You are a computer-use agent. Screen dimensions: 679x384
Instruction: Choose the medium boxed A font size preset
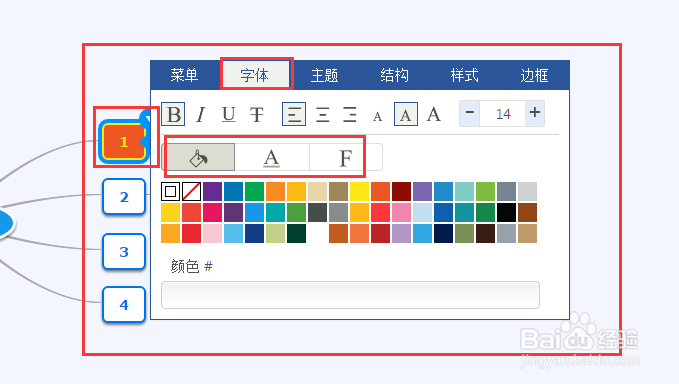pyautogui.click(x=406, y=114)
